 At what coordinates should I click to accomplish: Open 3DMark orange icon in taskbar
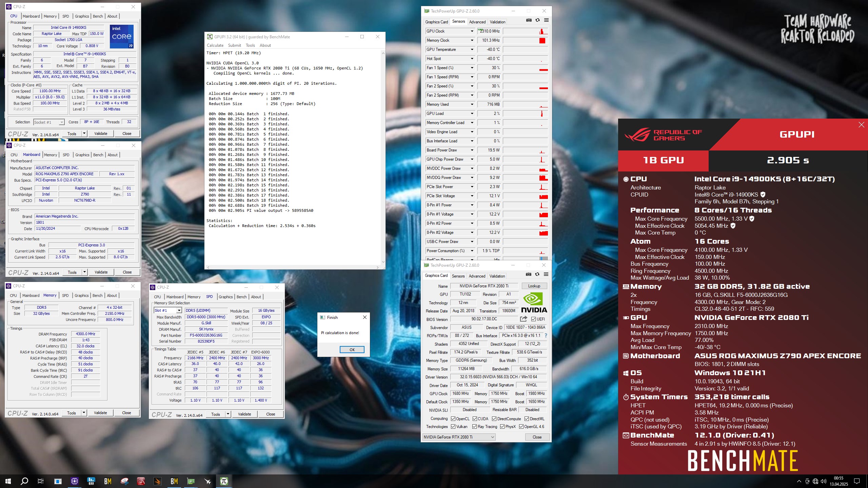point(158,481)
